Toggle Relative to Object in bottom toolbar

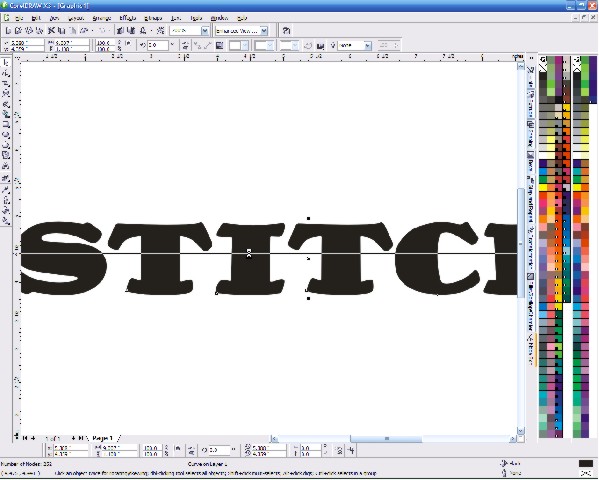351,451
